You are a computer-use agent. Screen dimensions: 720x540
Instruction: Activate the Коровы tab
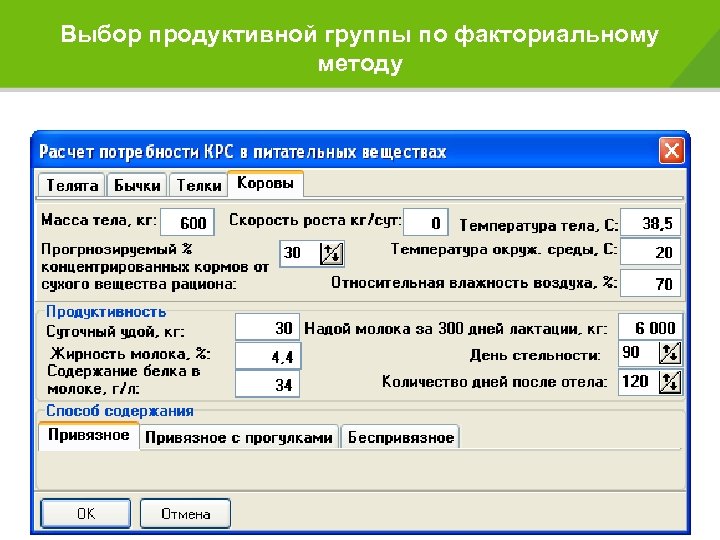click(265, 183)
